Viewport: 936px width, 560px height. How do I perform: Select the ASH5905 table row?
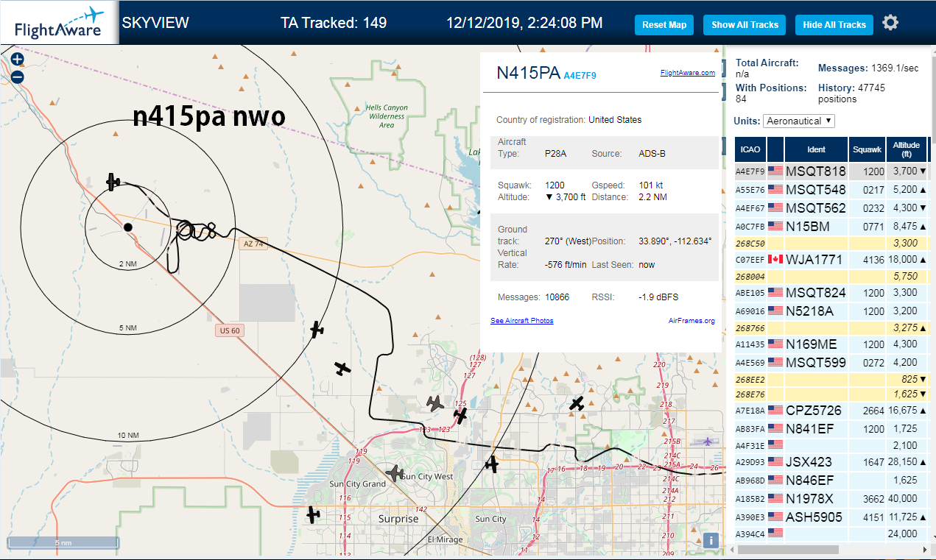pyautogui.click(x=831, y=517)
